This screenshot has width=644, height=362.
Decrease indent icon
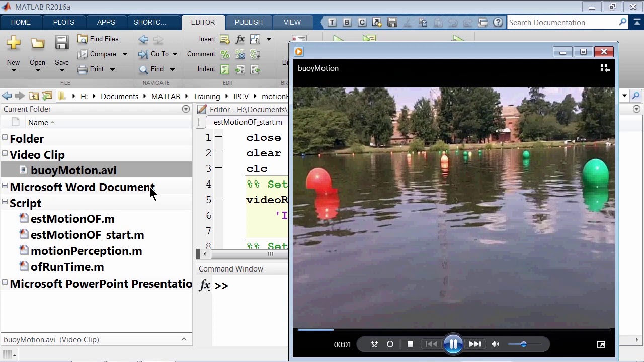coord(255,69)
